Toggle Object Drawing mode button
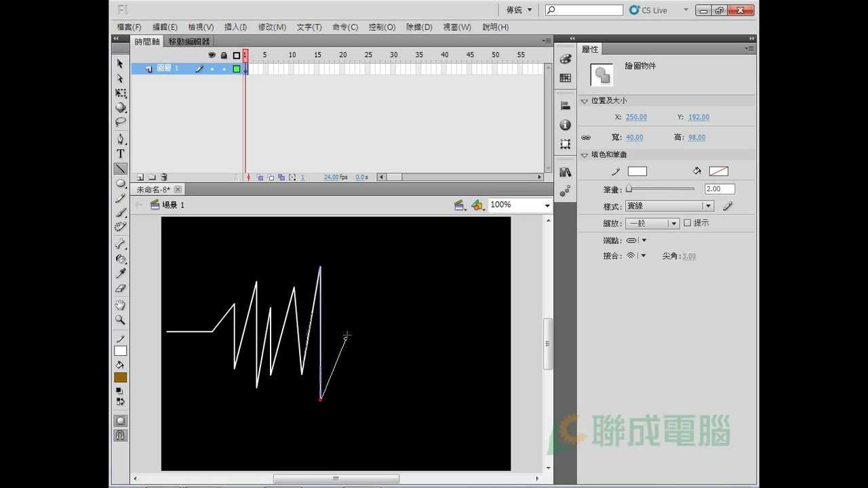Image resolution: width=868 pixels, height=488 pixels. (x=120, y=421)
